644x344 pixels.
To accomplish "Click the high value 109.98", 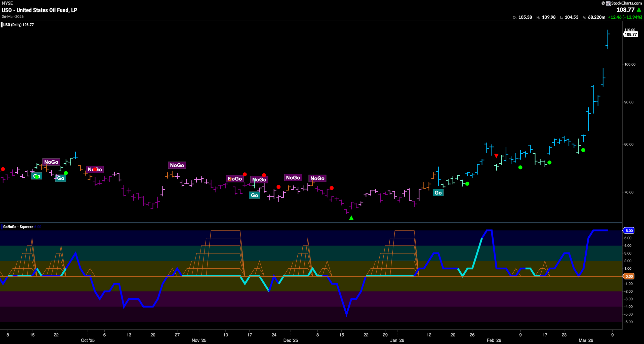I will click(549, 17).
